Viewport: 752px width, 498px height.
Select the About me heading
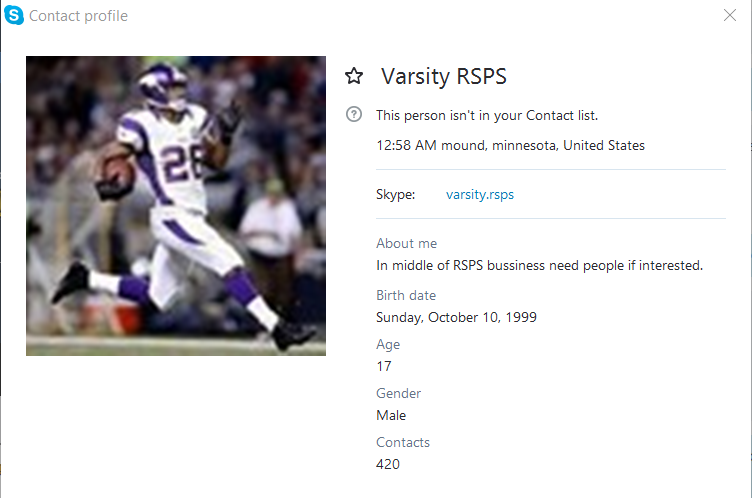click(x=406, y=243)
